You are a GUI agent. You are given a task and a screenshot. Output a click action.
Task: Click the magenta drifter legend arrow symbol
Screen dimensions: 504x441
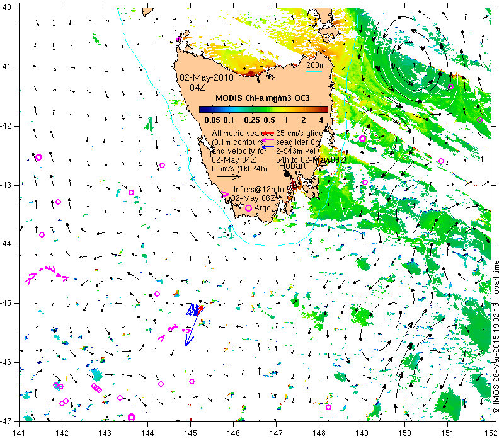point(226,195)
